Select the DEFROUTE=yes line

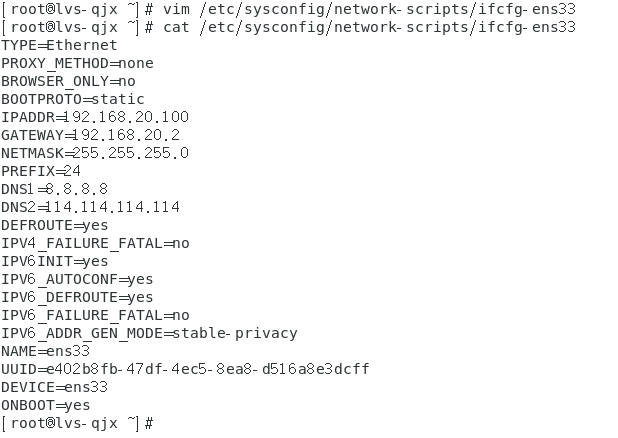tap(55, 225)
